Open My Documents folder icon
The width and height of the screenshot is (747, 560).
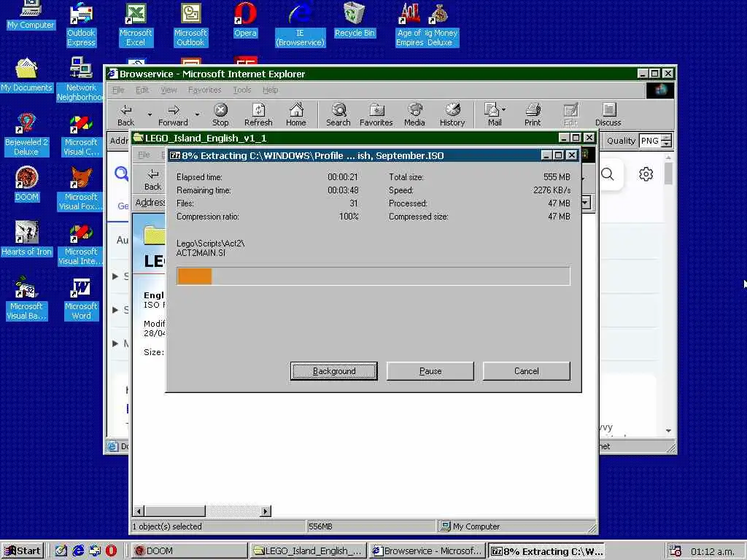[x=27, y=75]
